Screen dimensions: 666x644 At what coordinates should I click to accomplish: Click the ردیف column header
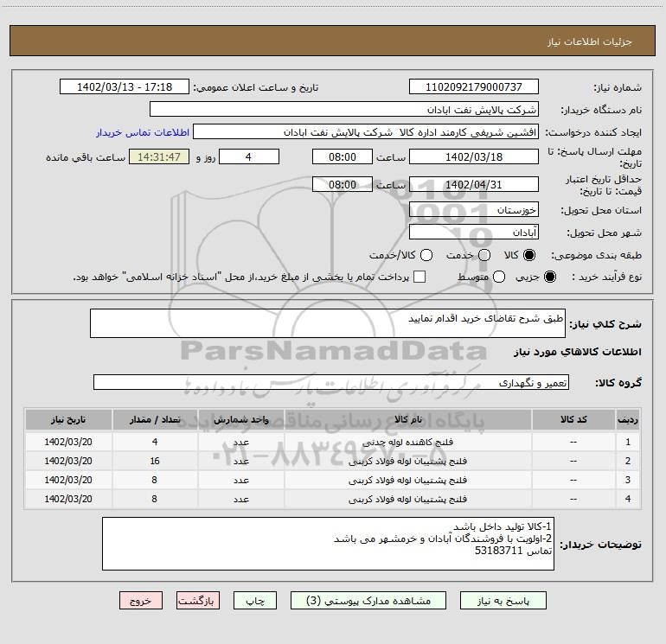(x=628, y=419)
